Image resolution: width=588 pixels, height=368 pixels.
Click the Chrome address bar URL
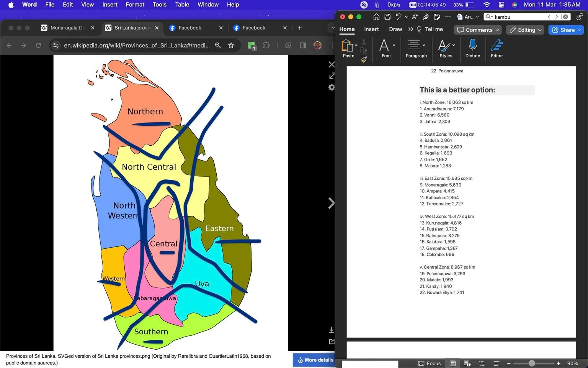coord(137,45)
